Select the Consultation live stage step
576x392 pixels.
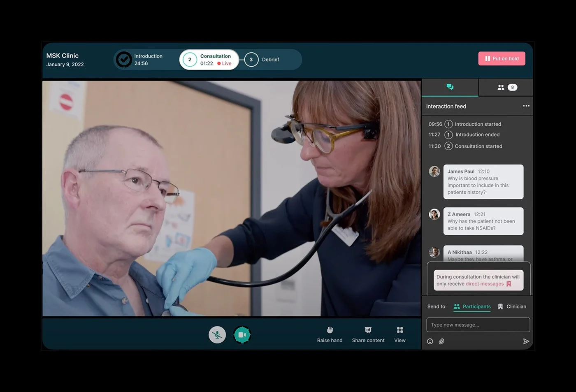(209, 60)
